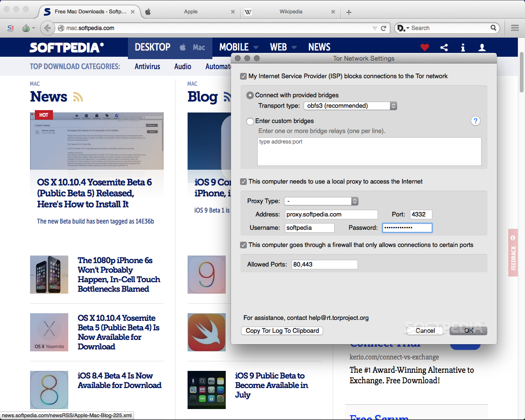
Task: Toggle firewall allowed ports checkbox
Action: pos(243,245)
